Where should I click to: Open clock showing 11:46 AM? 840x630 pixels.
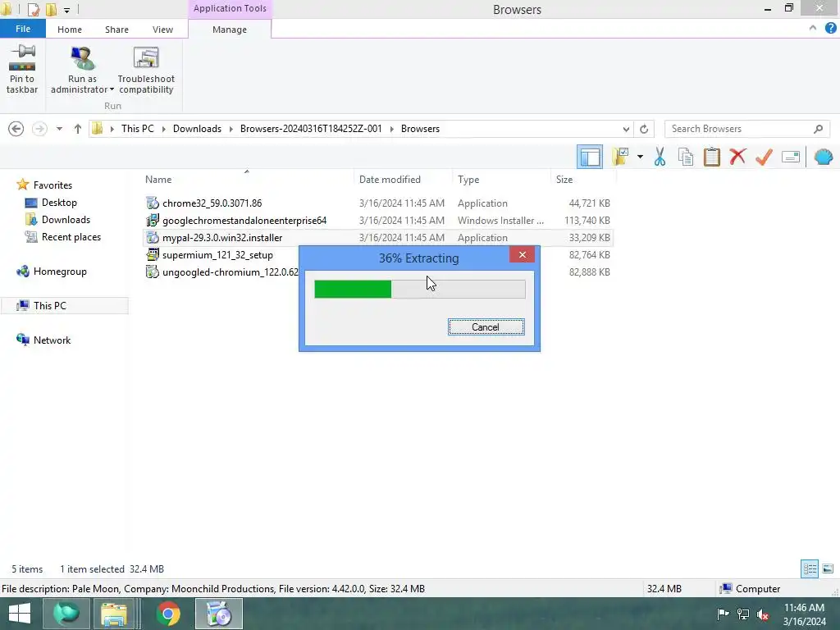804,614
